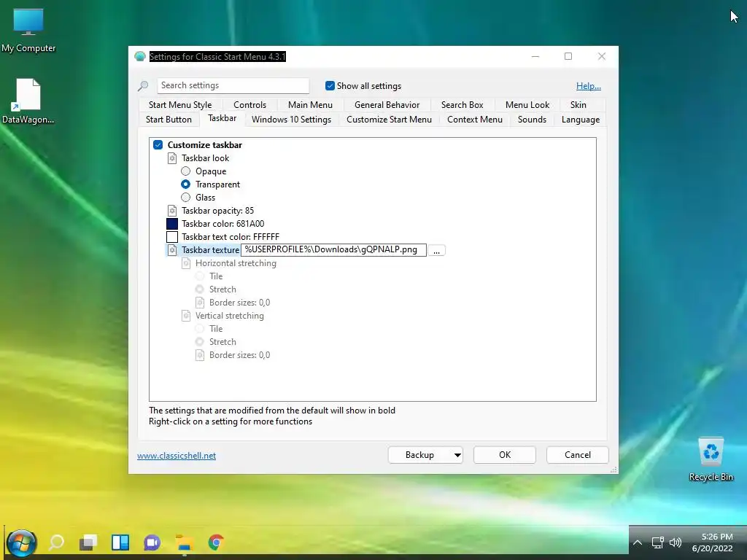This screenshot has height=560, width=747.
Task: Select the Transparent taskbar look
Action: [186, 184]
